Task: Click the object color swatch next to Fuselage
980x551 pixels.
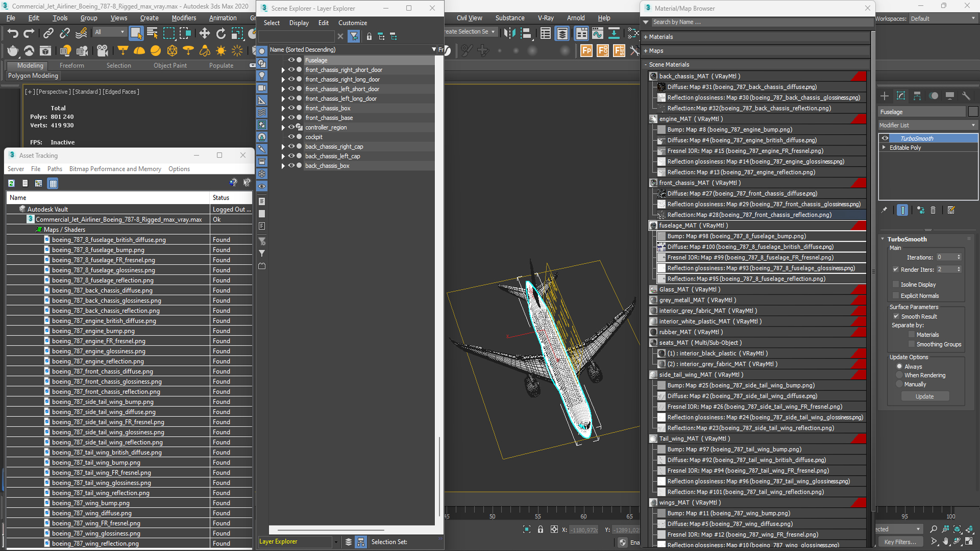Action: [973, 112]
